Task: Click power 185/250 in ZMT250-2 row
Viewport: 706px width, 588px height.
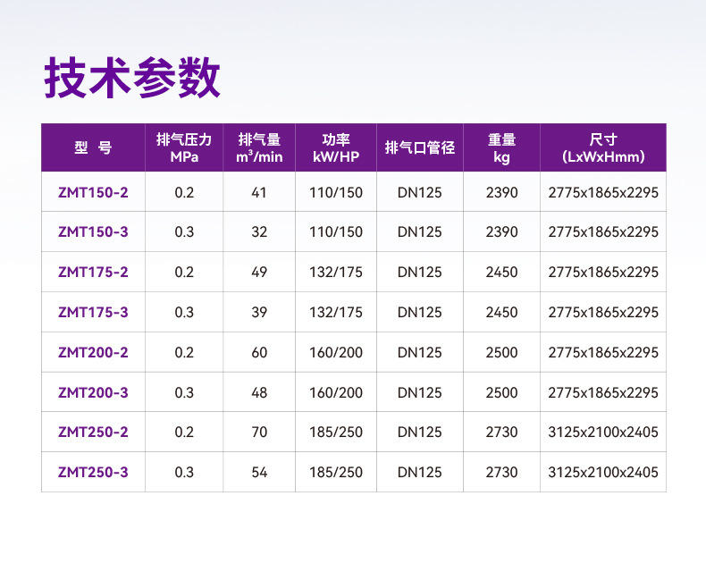Action: [x=336, y=432]
